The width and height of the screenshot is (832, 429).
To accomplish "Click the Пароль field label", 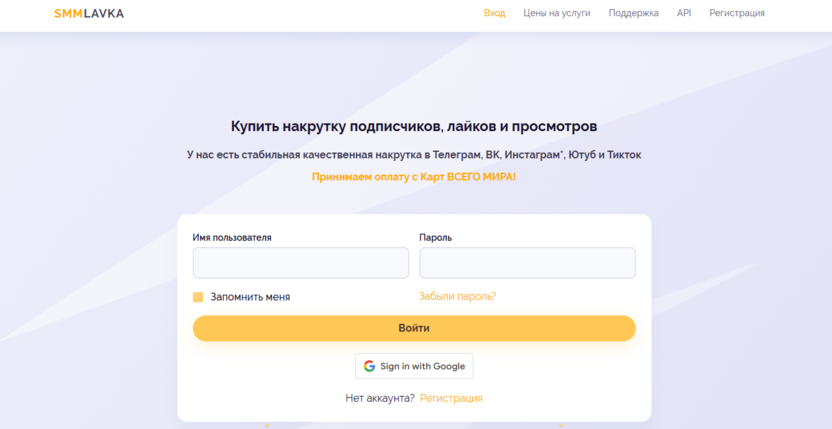I will pos(435,238).
